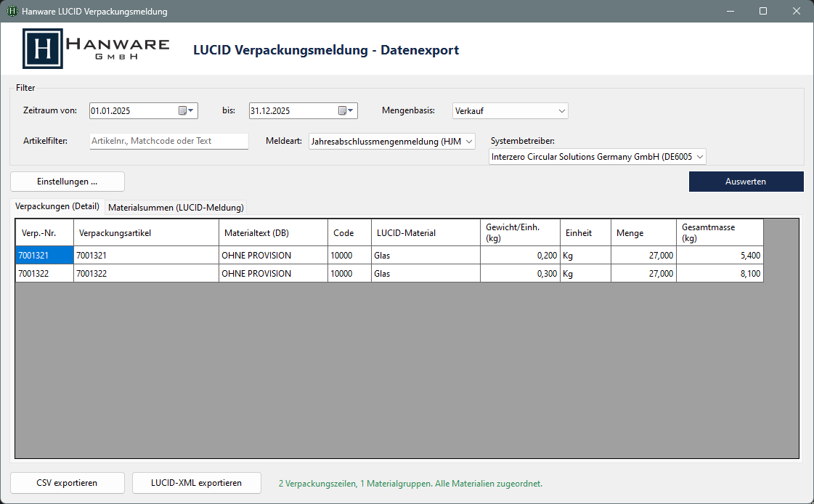Click Kg unit in row 7001321
This screenshot has width=814, height=504.
coord(585,256)
